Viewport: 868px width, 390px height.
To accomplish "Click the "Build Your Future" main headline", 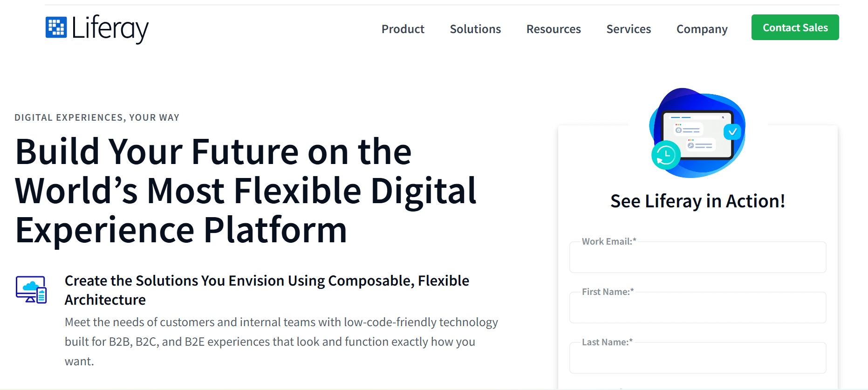I will click(246, 191).
